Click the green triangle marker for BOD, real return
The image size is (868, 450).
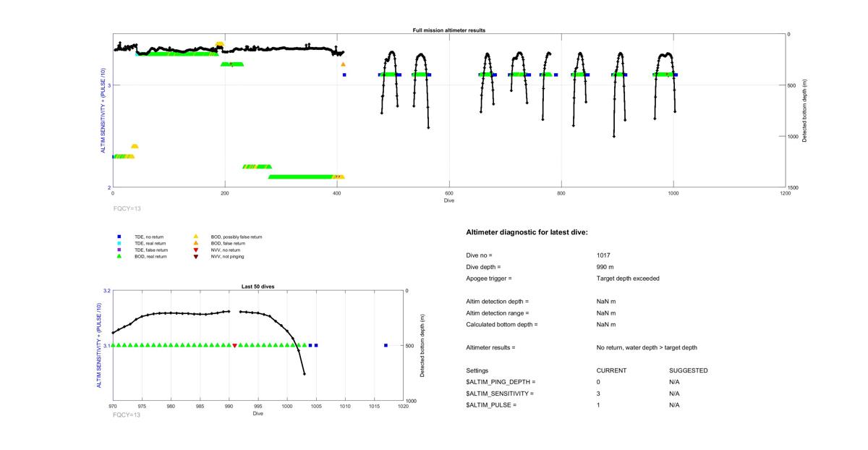(120, 256)
